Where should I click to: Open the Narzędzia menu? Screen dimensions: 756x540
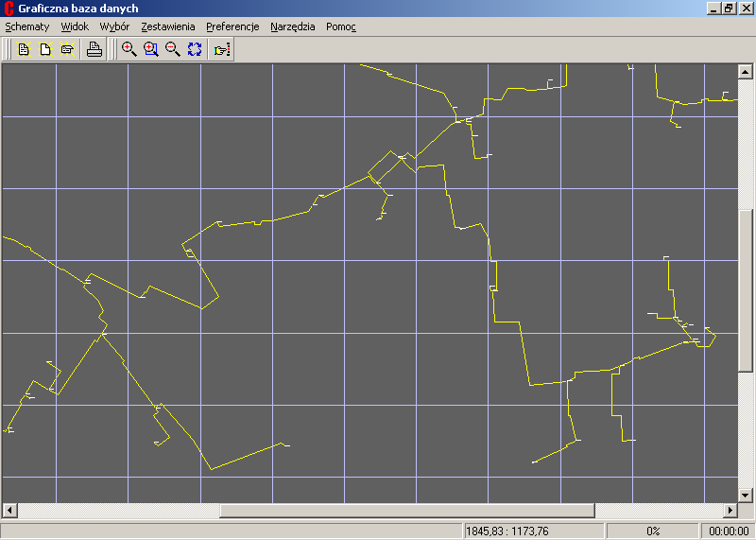pos(292,26)
